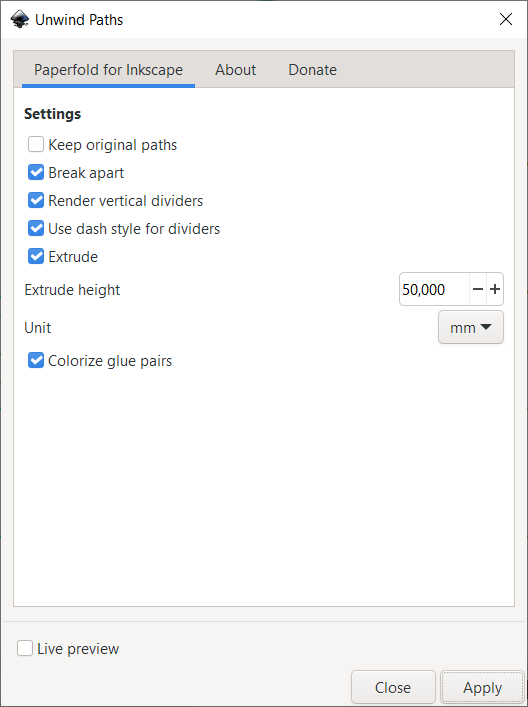Close the Unwind Paths dialog with X
Image resolution: width=528 pixels, height=707 pixels.
pos(505,19)
